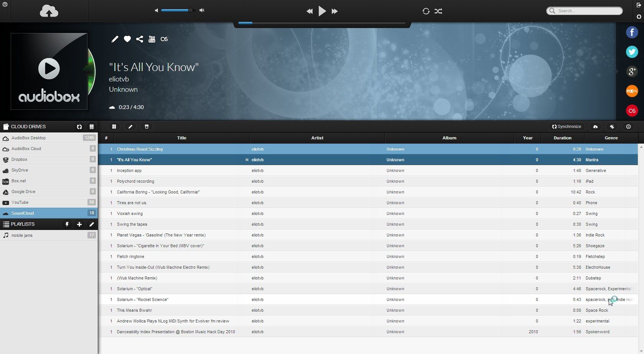Open the tag editor icon
This screenshot has width=644, height=354.
612,126
